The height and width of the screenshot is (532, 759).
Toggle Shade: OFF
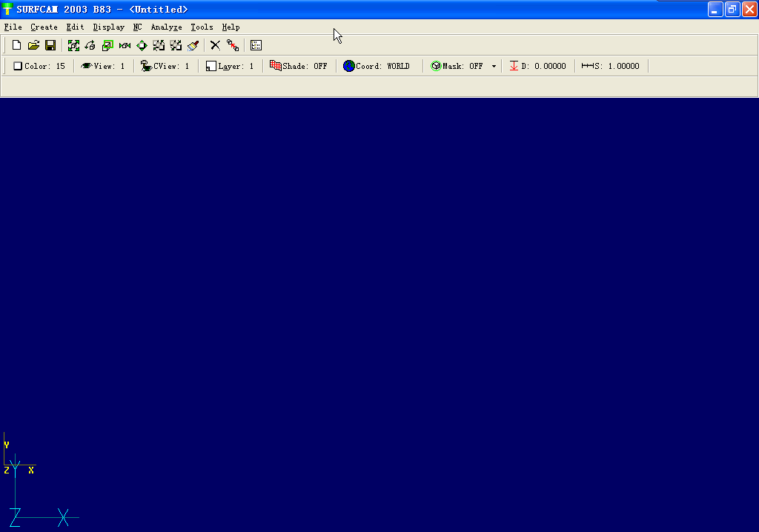[299, 66]
